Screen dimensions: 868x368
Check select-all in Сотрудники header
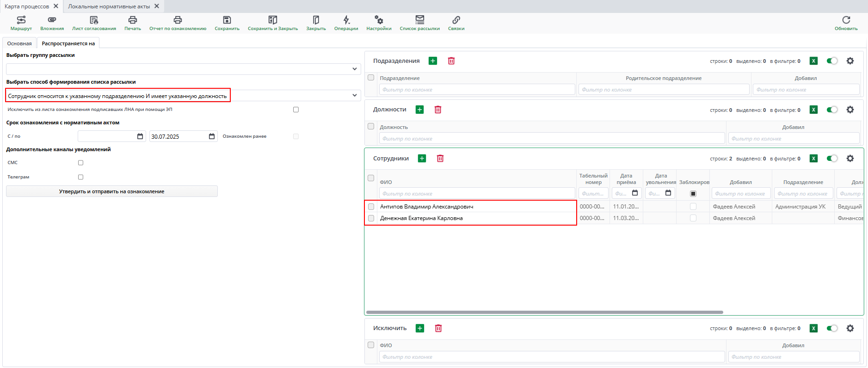(371, 178)
